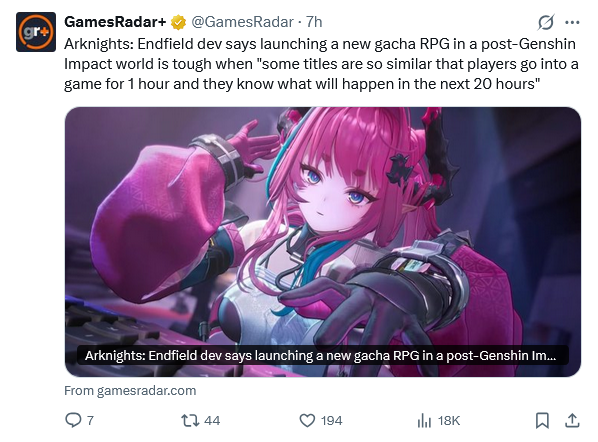The width and height of the screenshot is (598, 442).
Task: Click the GamesRadar+ display name
Action: (115, 22)
